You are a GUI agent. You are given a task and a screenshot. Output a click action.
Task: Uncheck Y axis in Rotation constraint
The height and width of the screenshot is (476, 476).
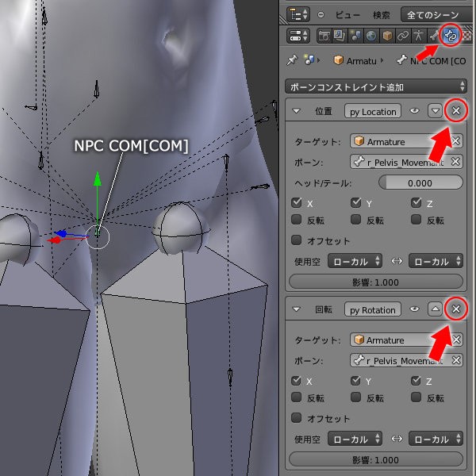point(355,380)
